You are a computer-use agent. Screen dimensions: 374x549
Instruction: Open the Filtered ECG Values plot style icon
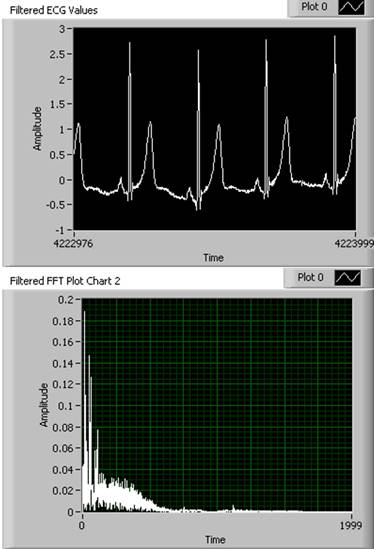click(x=351, y=7)
